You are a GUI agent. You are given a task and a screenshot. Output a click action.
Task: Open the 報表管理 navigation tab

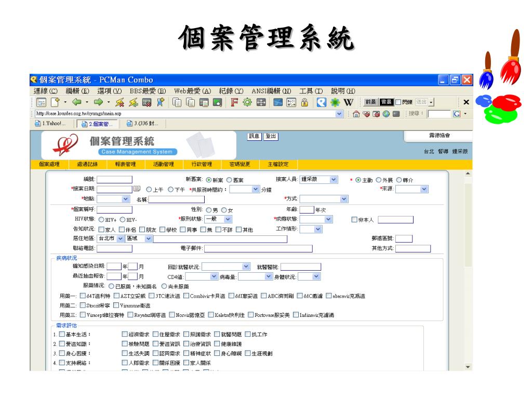126,164
